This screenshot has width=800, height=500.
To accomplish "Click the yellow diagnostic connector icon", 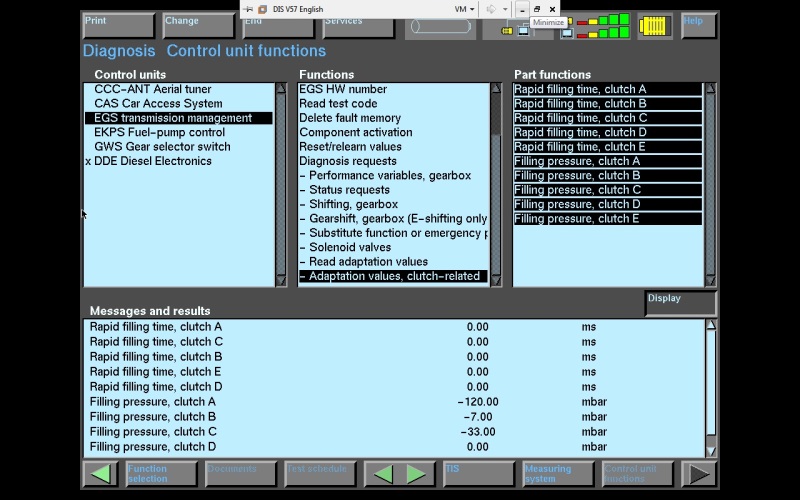I will (x=655, y=25).
